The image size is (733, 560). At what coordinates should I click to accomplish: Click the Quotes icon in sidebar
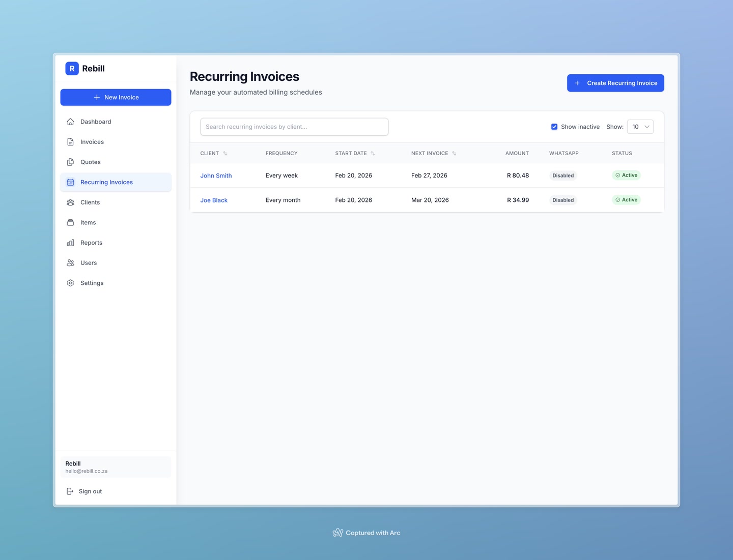pos(71,162)
